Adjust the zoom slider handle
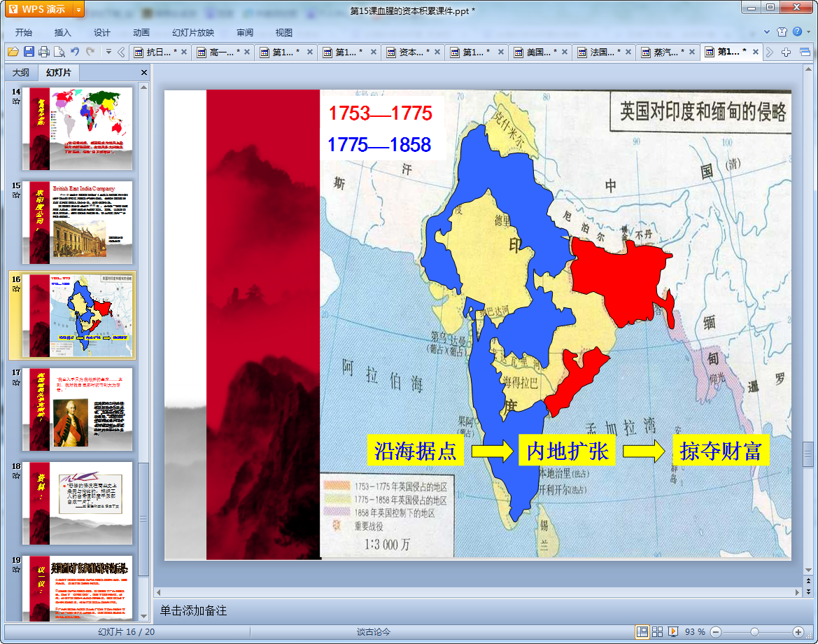The height and width of the screenshot is (644, 818). pyautogui.click(x=754, y=632)
